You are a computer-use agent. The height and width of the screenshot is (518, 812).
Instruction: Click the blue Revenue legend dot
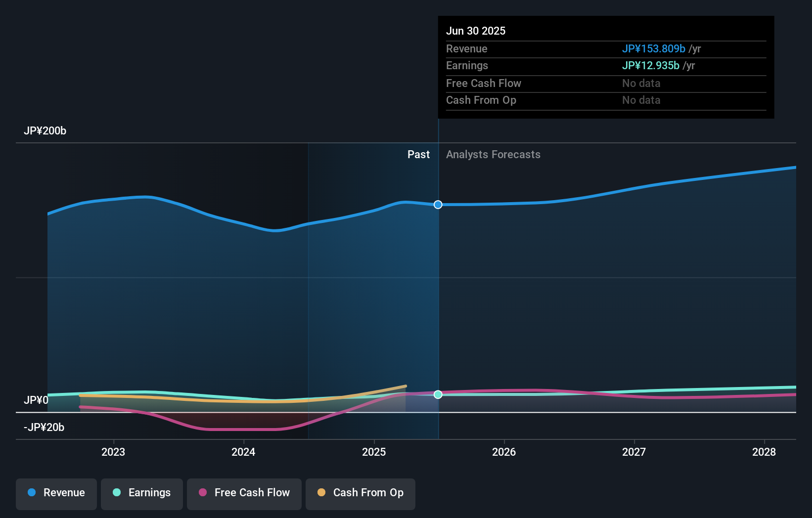[32, 493]
